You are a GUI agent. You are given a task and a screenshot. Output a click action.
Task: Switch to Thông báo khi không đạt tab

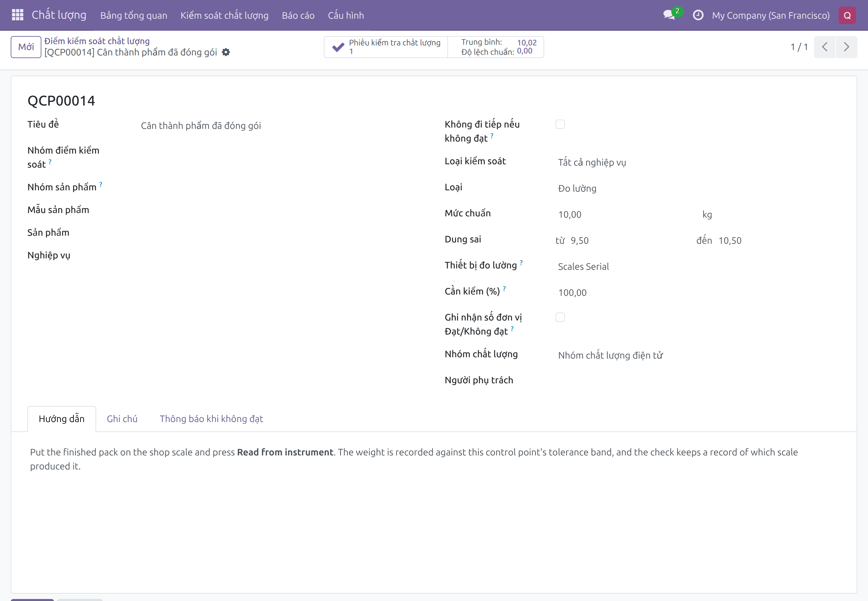click(x=211, y=419)
